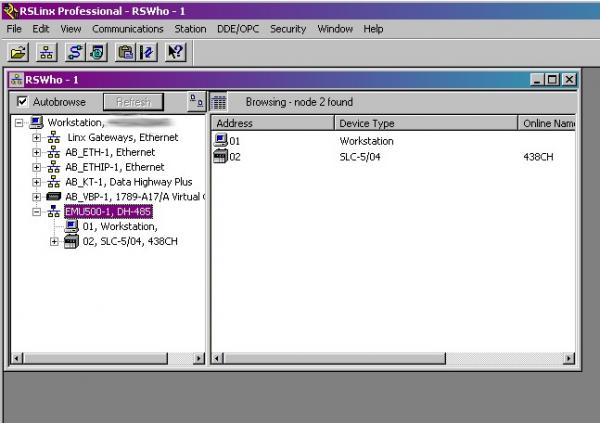Screen dimensions: 600x423
Task: Select 01, Workstation tree item
Action: [120, 227]
